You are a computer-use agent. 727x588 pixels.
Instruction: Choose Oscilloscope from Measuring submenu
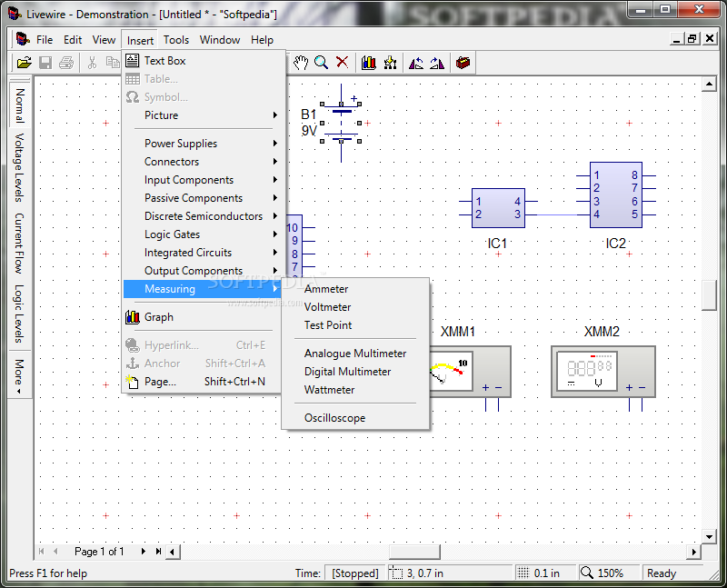[335, 418]
